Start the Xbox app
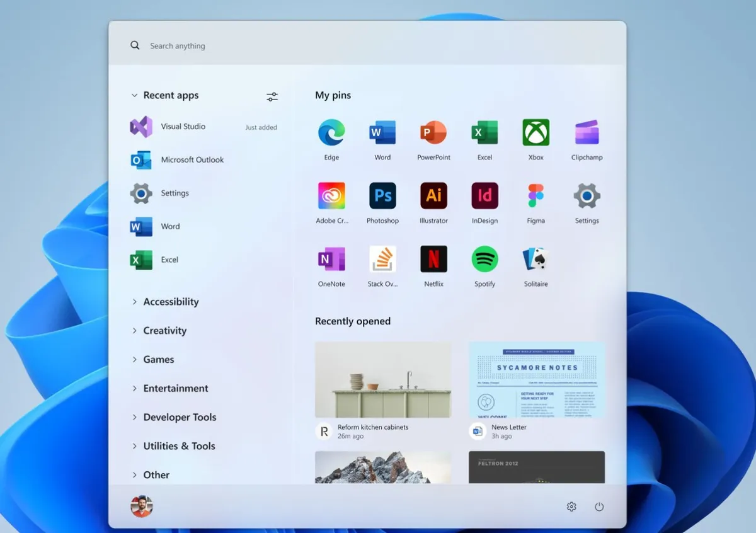The width and height of the screenshot is (756, 533). pyautogui.click(x=535, y=133)
